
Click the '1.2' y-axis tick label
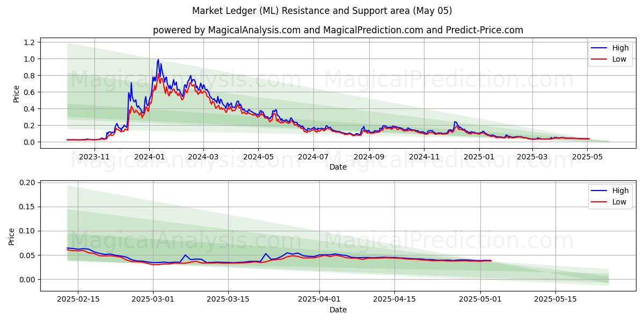tap(30, 42)
